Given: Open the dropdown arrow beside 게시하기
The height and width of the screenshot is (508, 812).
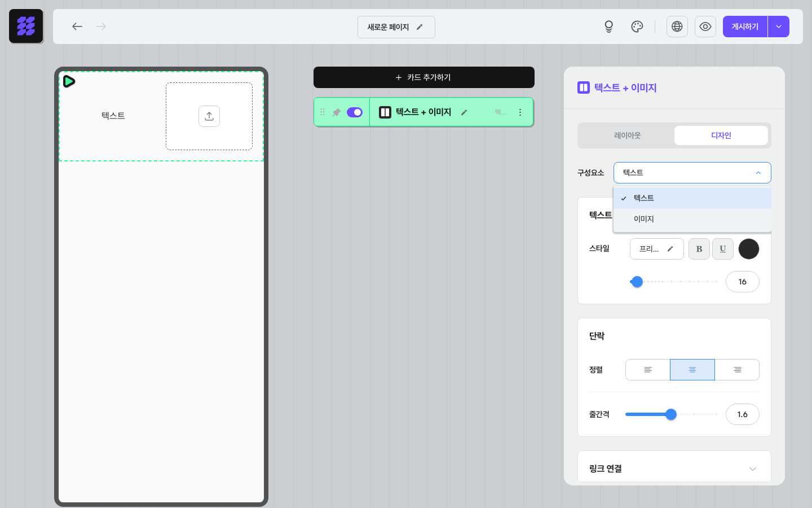Looking at the screenshot, I should coord(779,27).
